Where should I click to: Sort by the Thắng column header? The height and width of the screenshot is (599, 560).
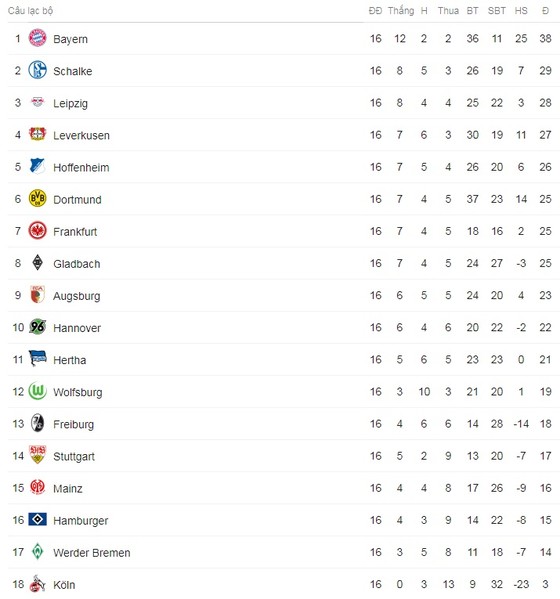(x=401, y=10)
